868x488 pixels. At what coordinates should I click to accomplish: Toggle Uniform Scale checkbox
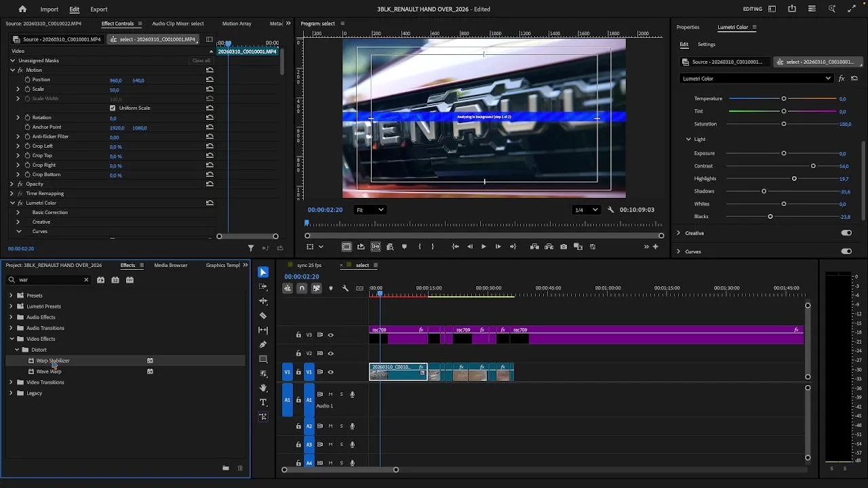pyautogui.click(x=113, y=108)
